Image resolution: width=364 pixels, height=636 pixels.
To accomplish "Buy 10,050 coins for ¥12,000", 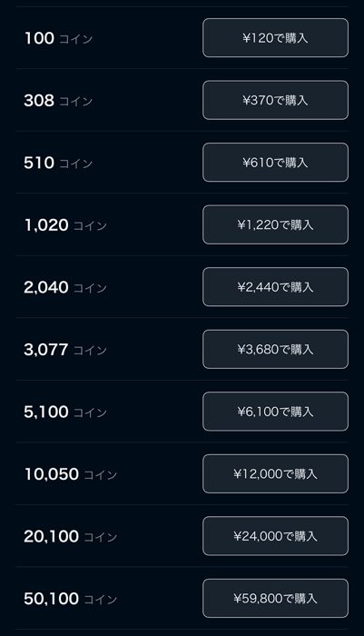I will pos(275,473).
